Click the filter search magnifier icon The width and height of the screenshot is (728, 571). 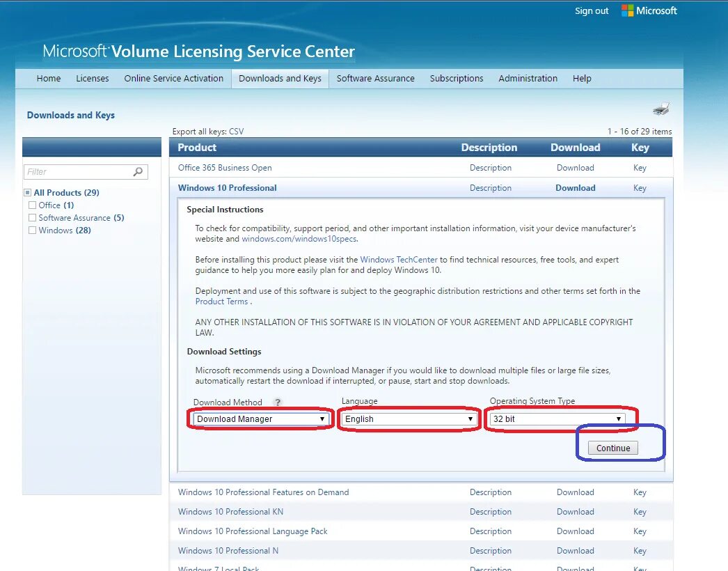click(138, 172)
